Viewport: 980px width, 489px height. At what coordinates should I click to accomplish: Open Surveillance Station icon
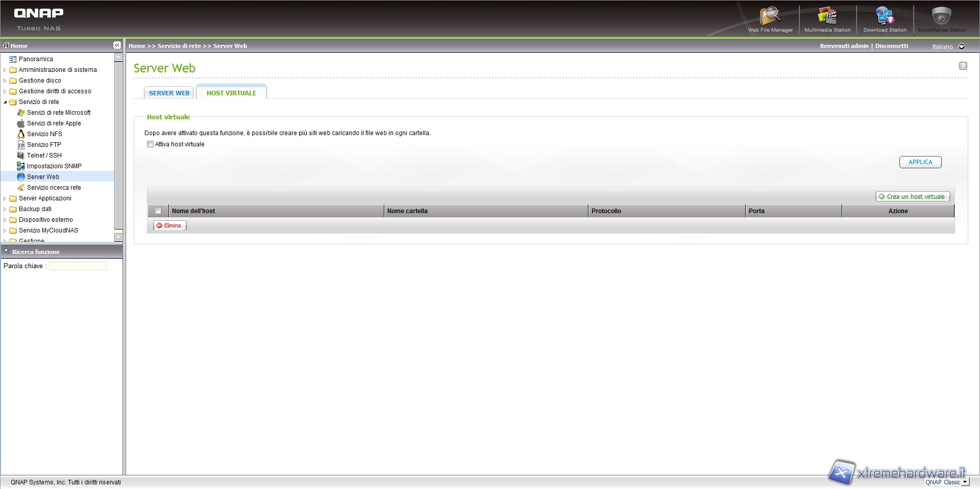[x=942, y=19]
